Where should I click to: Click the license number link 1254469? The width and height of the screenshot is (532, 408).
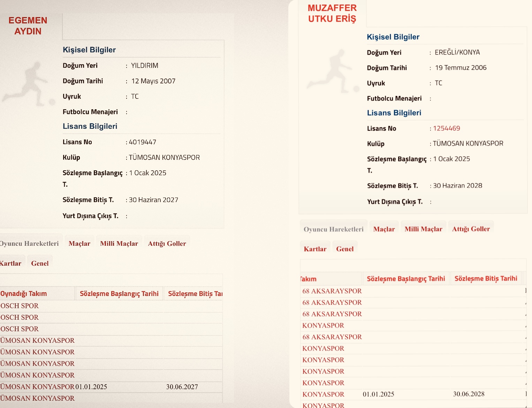[447, 128]
